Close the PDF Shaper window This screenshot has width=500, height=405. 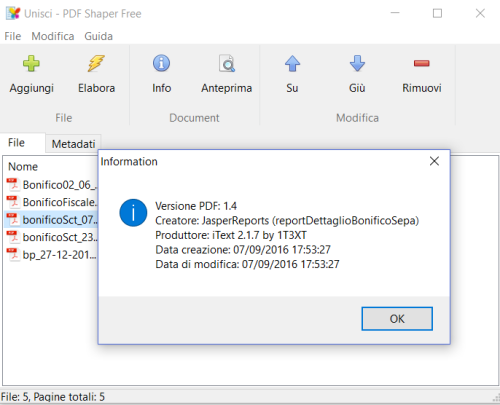[480, 13]
